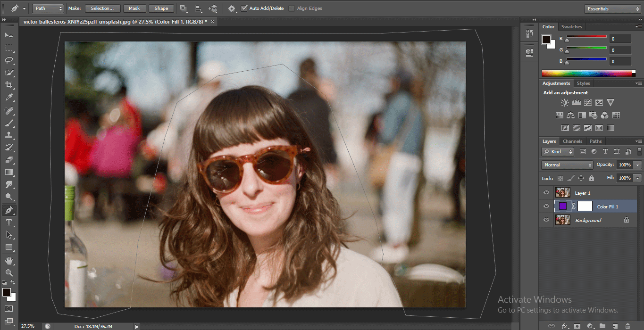The height and width of the screenshot is (330, 644).
Task: Select the Zoom tool
Action: point(9,273)
